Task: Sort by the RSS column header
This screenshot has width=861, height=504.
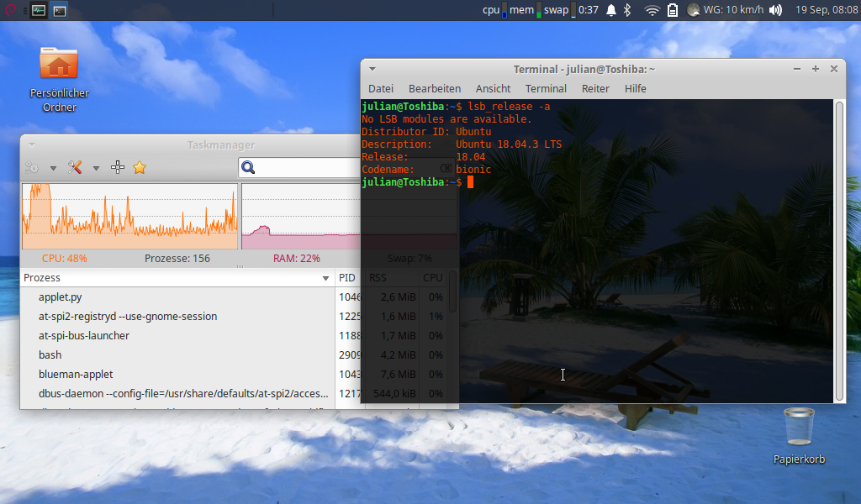Action: (x=390, y=277)
